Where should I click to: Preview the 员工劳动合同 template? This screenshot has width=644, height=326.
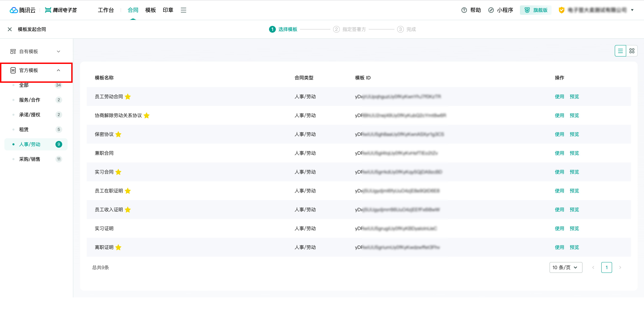(574, 97)
